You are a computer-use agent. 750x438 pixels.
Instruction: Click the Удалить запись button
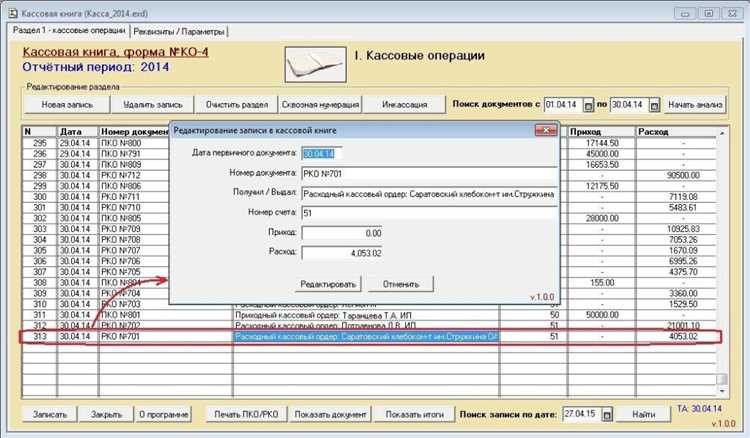pyautogui.click(x=153, y=104)
